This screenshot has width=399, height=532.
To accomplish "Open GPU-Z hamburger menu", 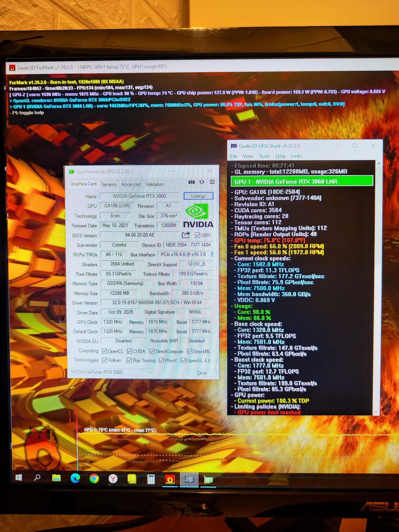I will pos(212,182).
